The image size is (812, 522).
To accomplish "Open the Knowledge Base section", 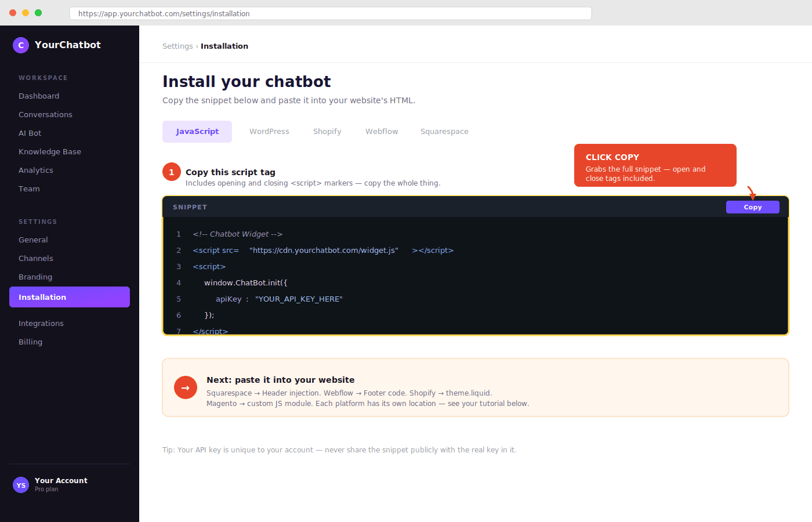I will tap(50, 151).
